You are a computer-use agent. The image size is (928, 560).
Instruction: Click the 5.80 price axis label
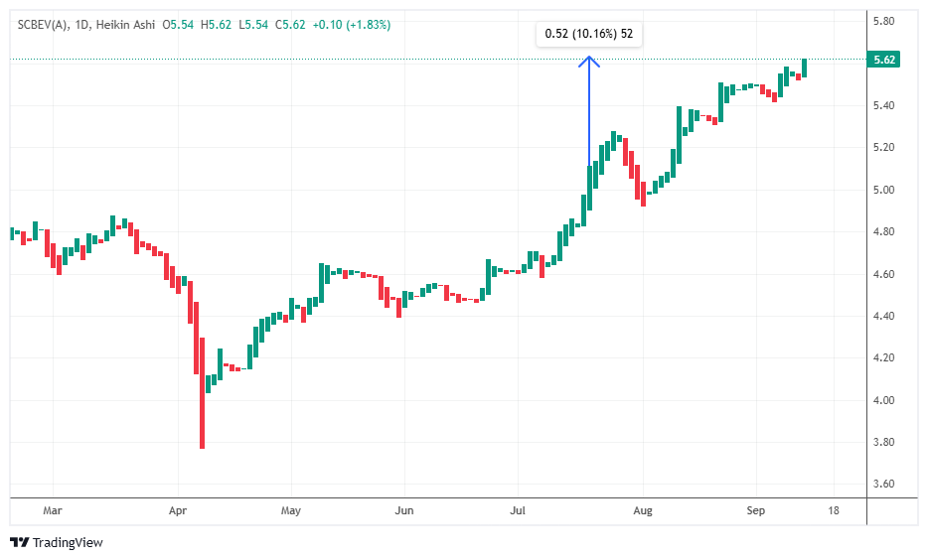(883, 21)
